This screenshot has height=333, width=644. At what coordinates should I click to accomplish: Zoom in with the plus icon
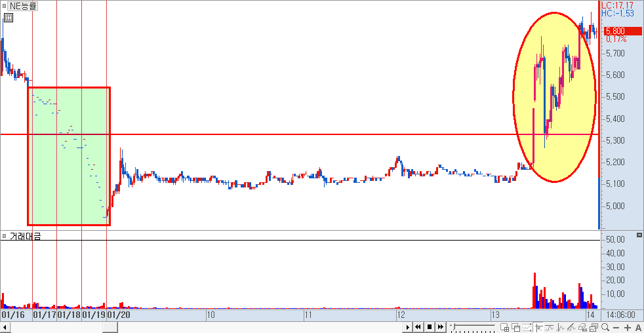[x=628, y=328]
